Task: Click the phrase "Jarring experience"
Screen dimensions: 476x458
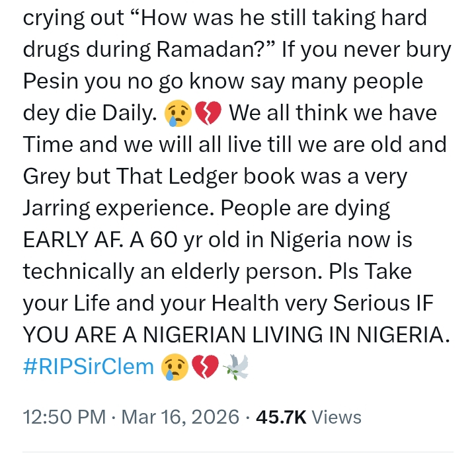Action: point(118,208)
